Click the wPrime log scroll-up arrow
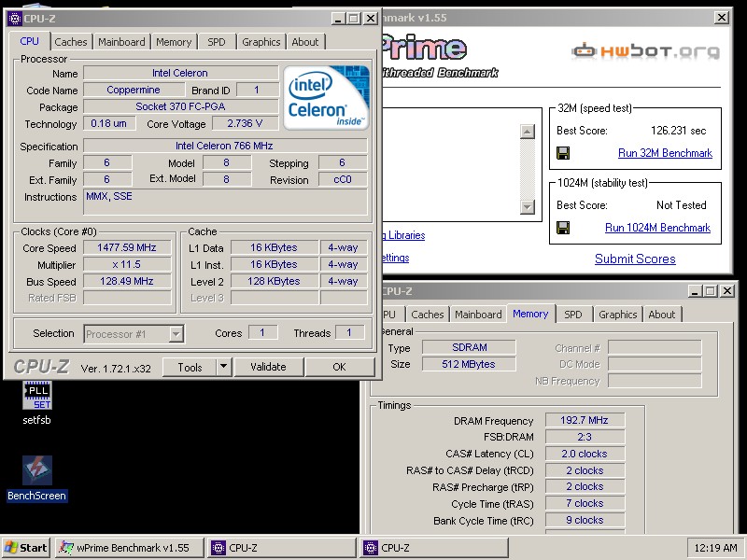 (x=528, y=132)
